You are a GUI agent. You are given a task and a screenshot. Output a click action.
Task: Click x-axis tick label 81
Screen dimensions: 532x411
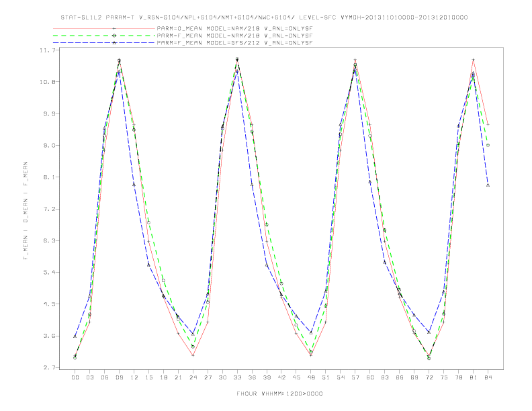coord(474,377)
